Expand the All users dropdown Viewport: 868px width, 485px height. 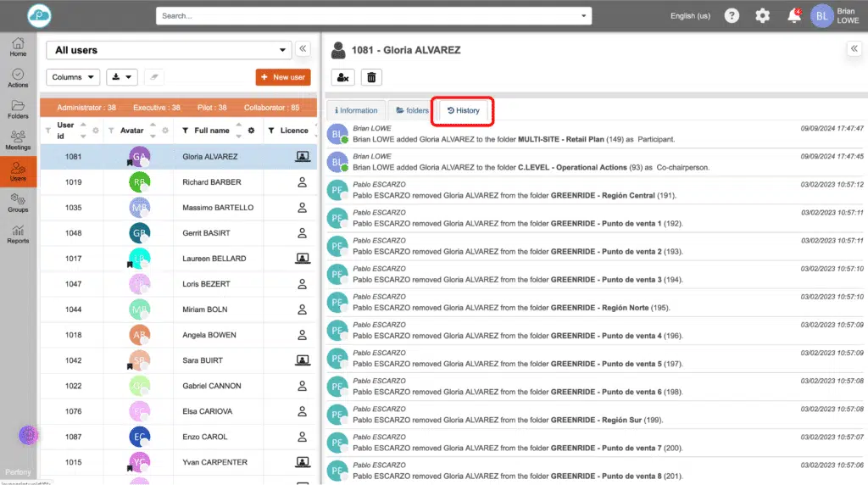(168, 50)
